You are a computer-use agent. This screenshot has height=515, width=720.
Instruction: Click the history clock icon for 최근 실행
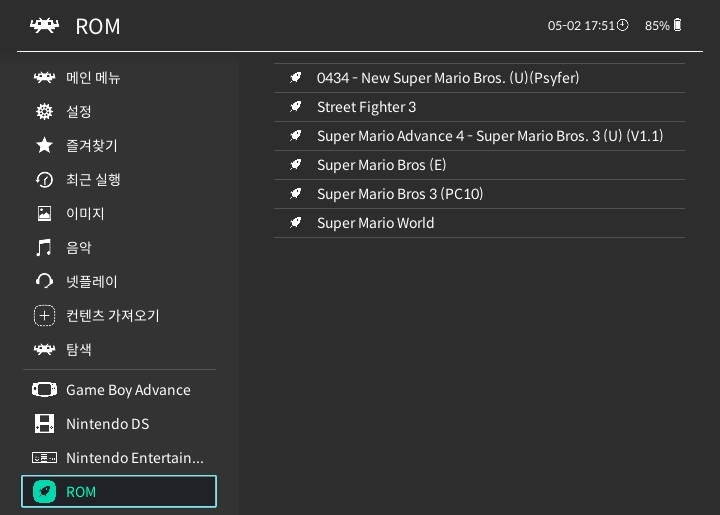click(x=45, y=179)
